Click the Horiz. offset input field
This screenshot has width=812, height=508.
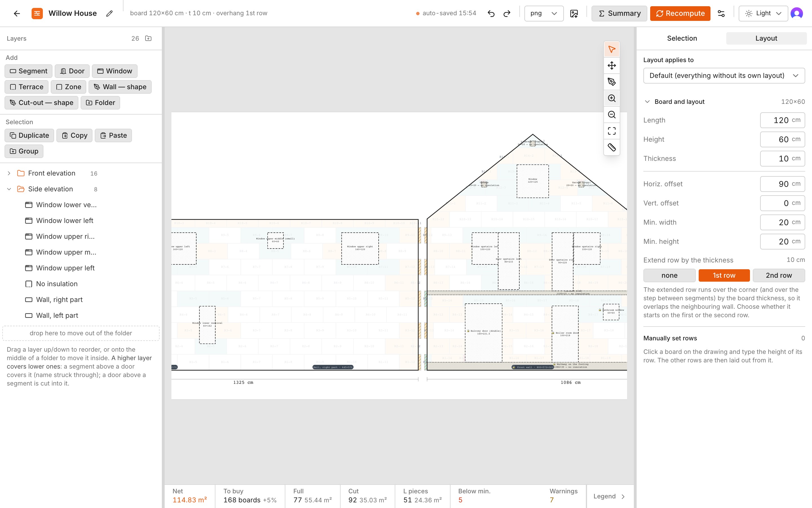(x=782, y=184)
